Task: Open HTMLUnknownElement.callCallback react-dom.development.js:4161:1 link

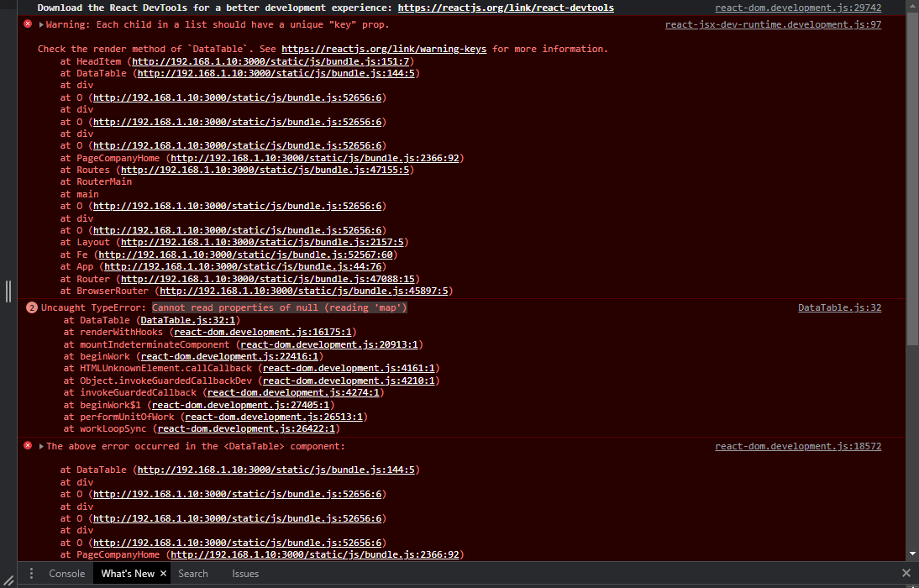Action: [349, 368]
